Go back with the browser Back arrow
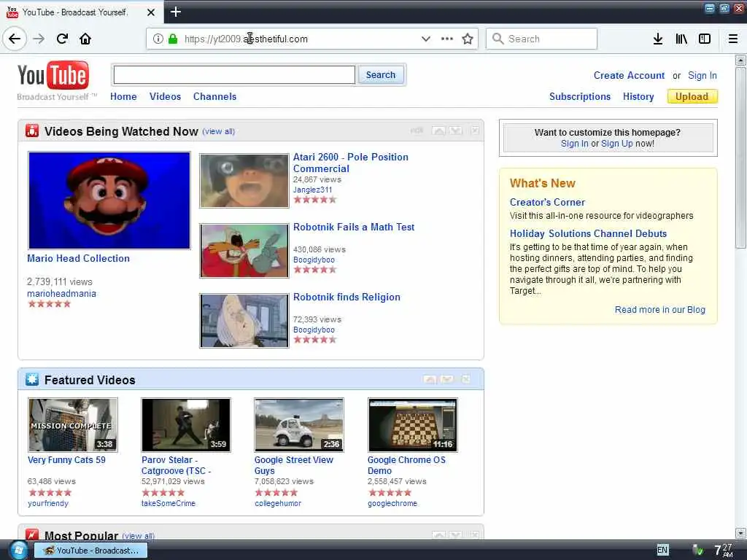 coord(15,39)
